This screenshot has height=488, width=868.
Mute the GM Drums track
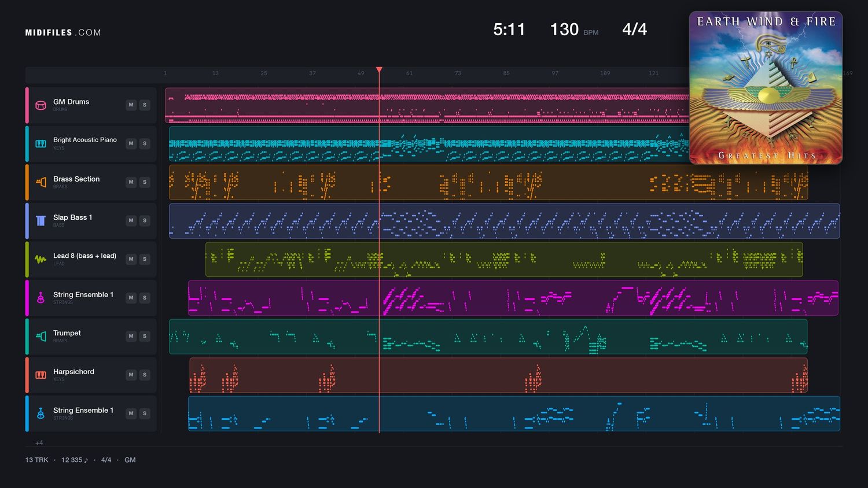pos(131,105)
